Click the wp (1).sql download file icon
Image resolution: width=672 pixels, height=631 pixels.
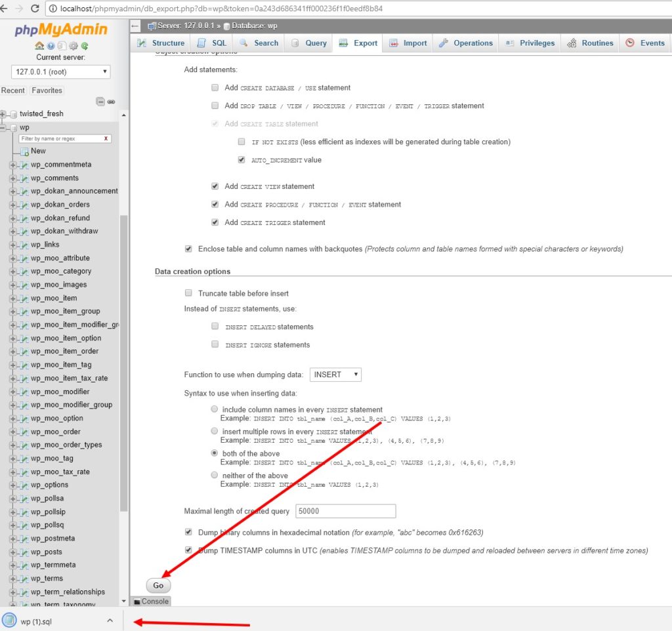tap(9, 621)
